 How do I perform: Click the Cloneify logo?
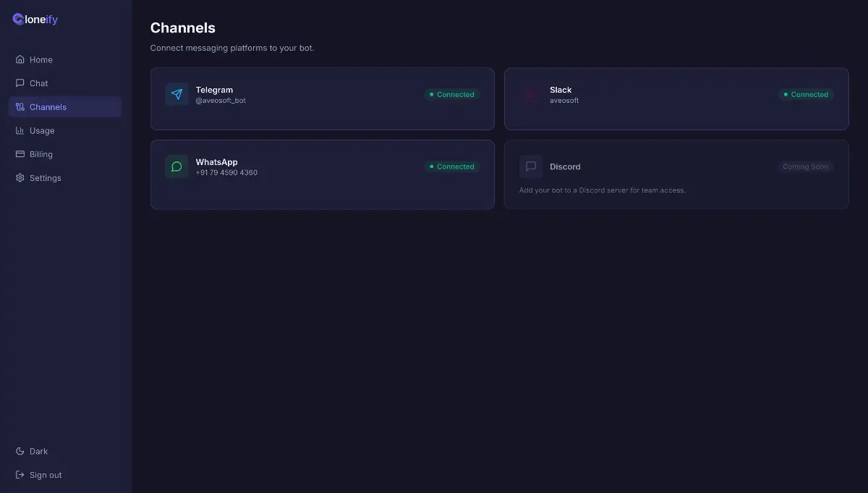[35, 20]
